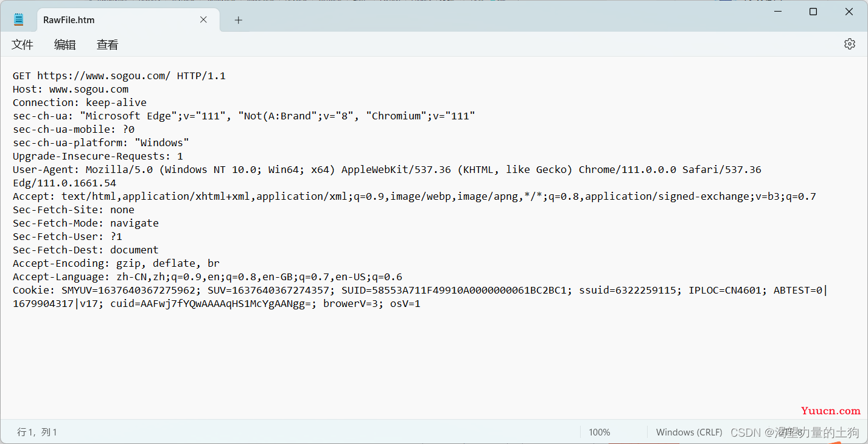Image resolution: width=868 pixels, height=444 pixels.
Task: Close the RawFile.htm tab
Action: (x=203, y=19)
